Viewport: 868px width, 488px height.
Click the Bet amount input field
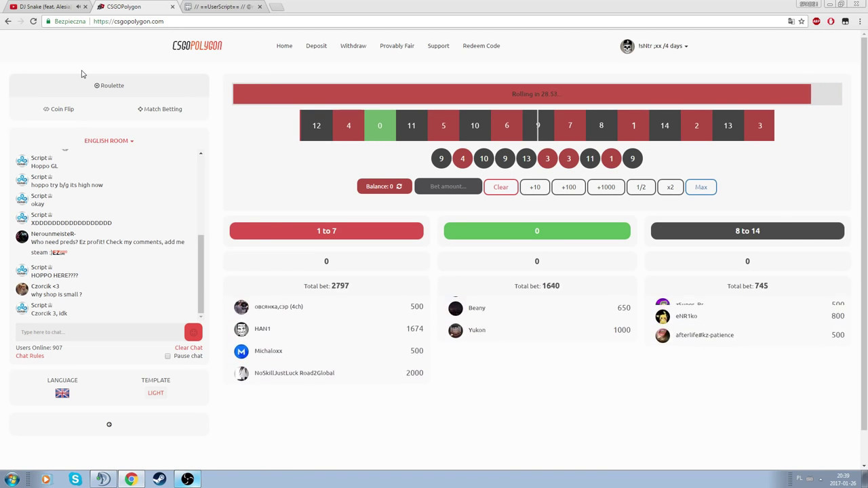tap(448, 186)
